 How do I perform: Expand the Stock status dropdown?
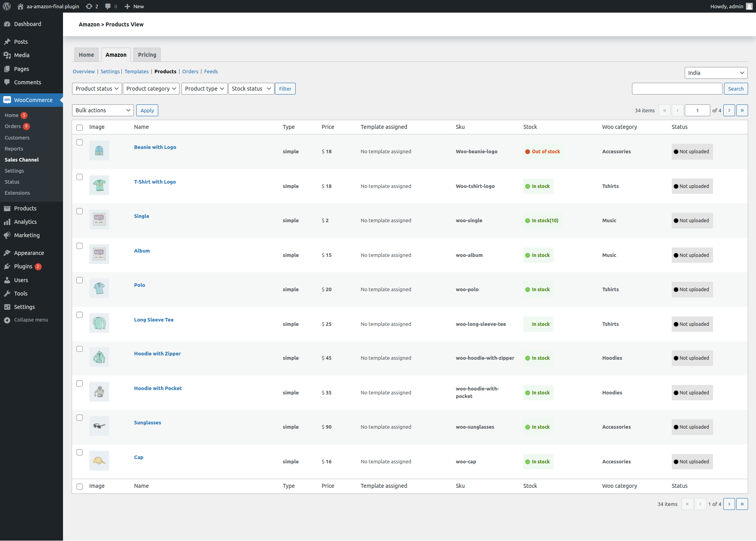click(x=251, y=89)
